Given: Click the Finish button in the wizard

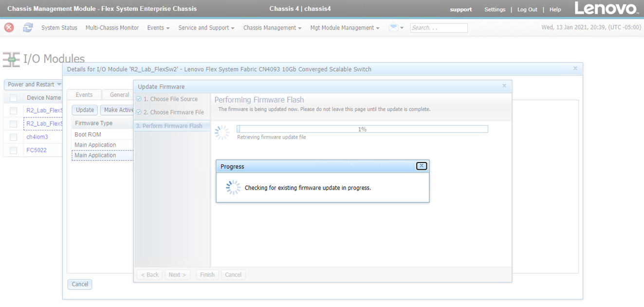Looking at the screenshot, I should tap(207, 275).
